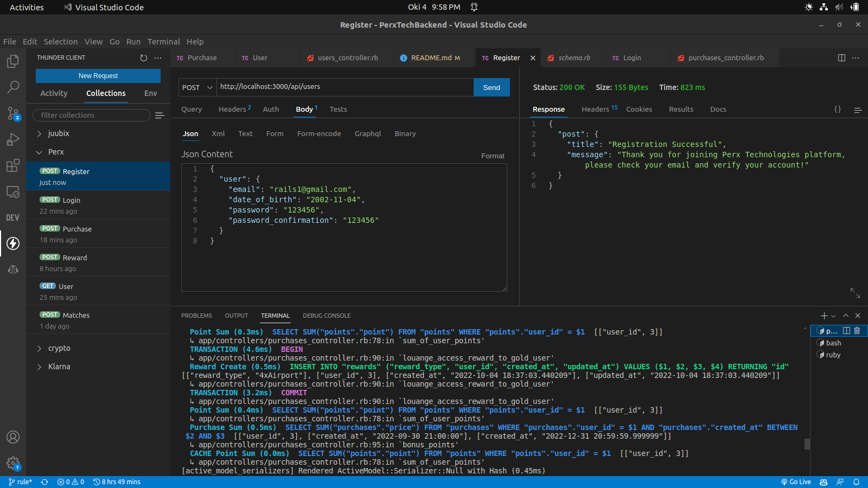The width and height of the screenshot is (868, 488).
Task: Kill the active terminal with trash icon
Action: (x=857, y=330)
